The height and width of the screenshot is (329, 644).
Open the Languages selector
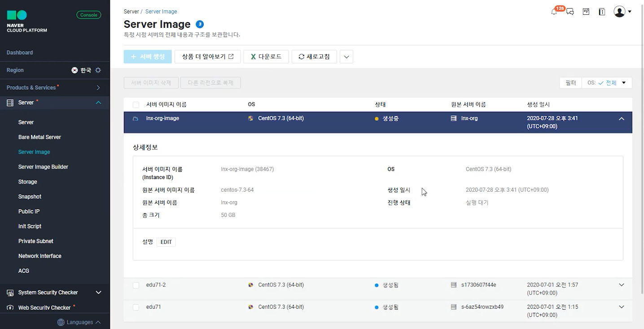[x=79, y=322]
